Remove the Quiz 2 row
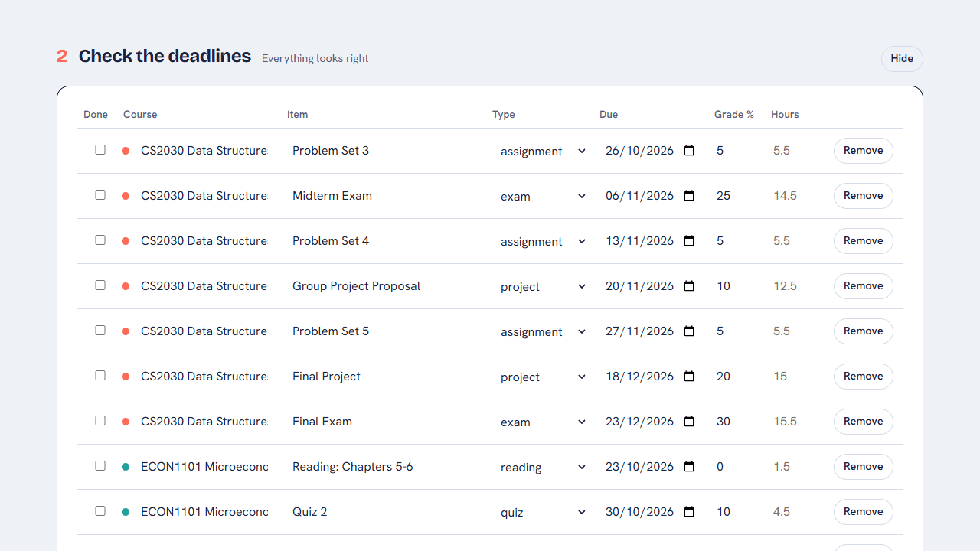Screen dimensions: 980x551 [863, 512]
